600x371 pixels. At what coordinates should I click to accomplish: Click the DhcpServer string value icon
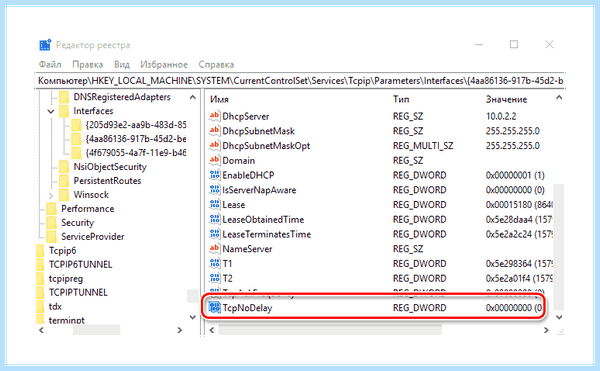214,116
